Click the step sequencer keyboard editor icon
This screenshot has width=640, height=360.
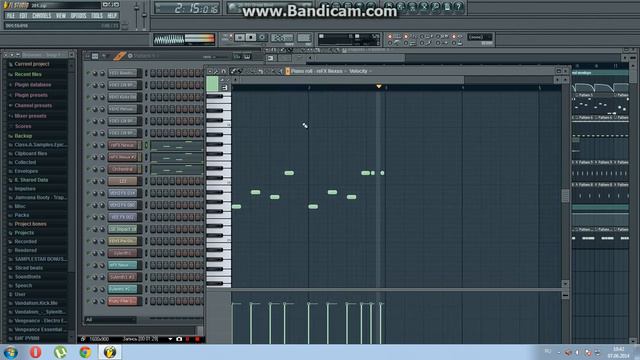tap(247, 56)
